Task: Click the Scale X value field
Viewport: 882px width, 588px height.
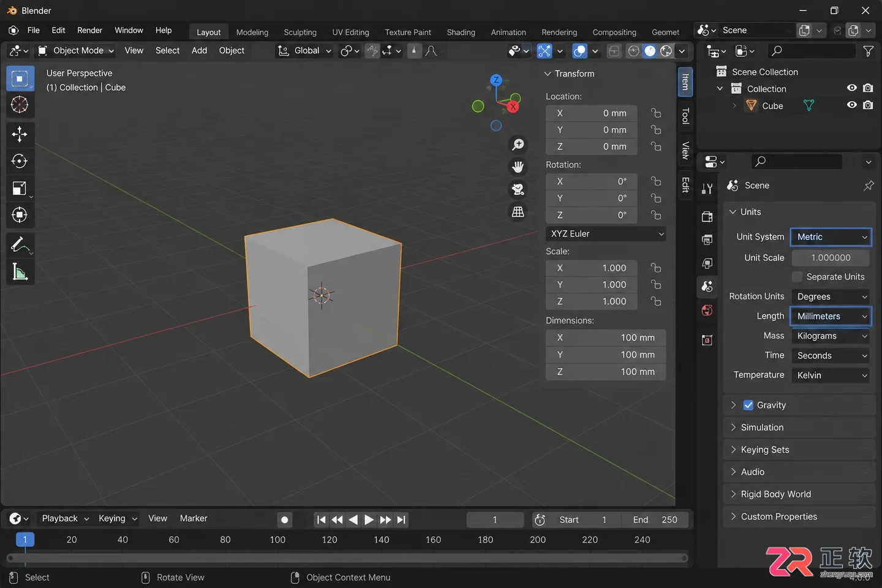Action: 592,268
